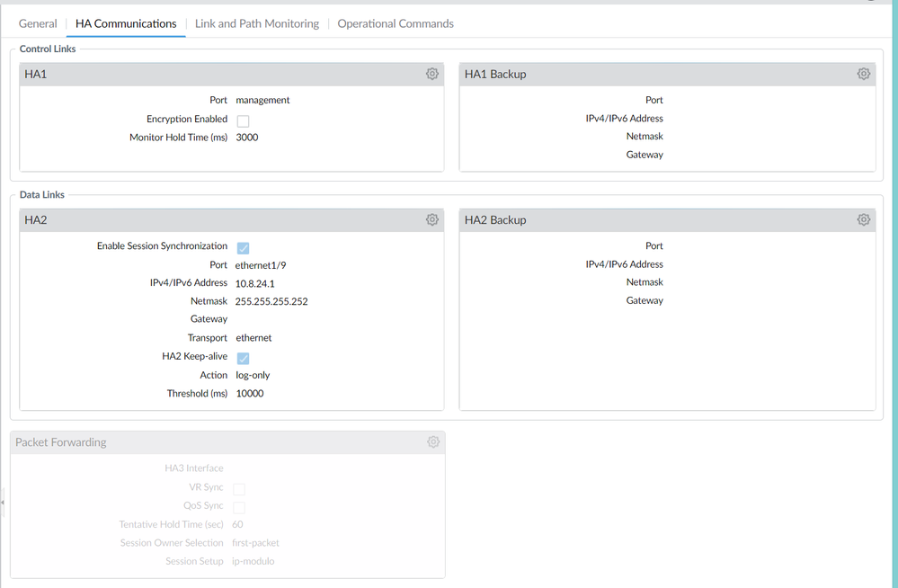This screenshot has width=898, height=588.
Task: Open HA1 Backup settings gear
Action: [864, 74]
